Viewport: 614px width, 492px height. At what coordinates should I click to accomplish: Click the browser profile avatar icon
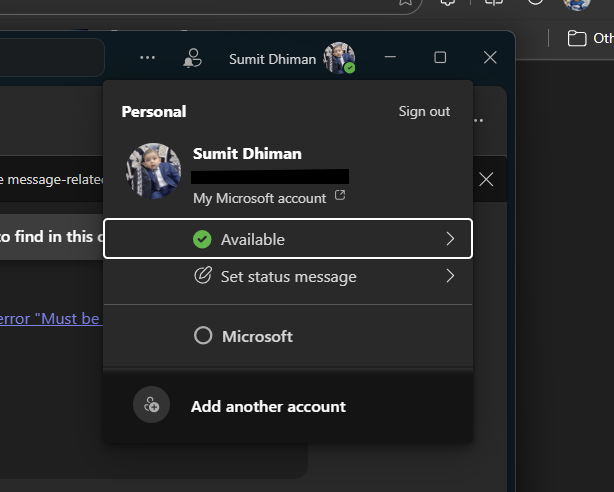pyautogui.click(x=576, y=3)
